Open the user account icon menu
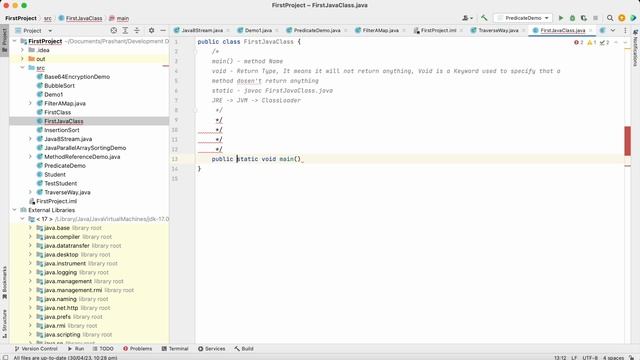Image resolution: width=640 pixels, height=360 pixels. tap(467, 18)
